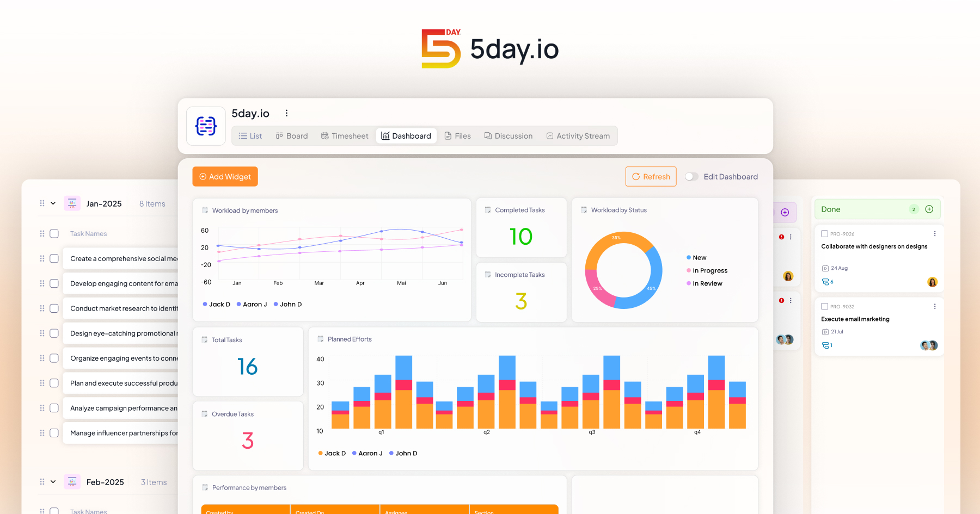
Task: Click the plus icon in the Done column header
Action: tap(929, 209)
